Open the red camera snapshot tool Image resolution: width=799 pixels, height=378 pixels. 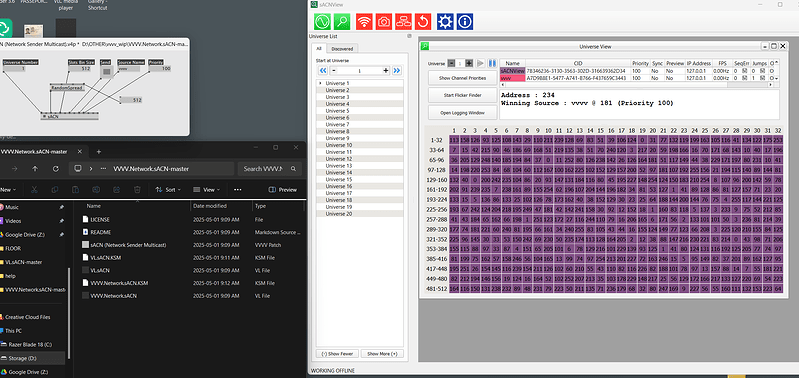384,21
